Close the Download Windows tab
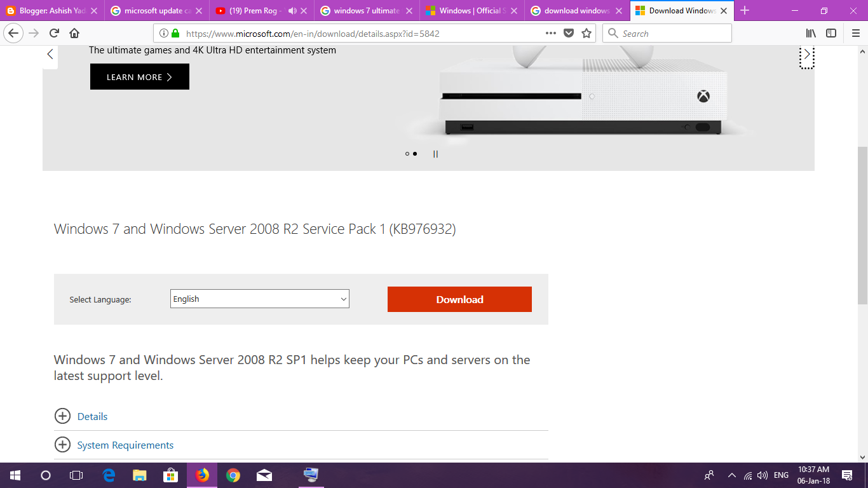 724,11
